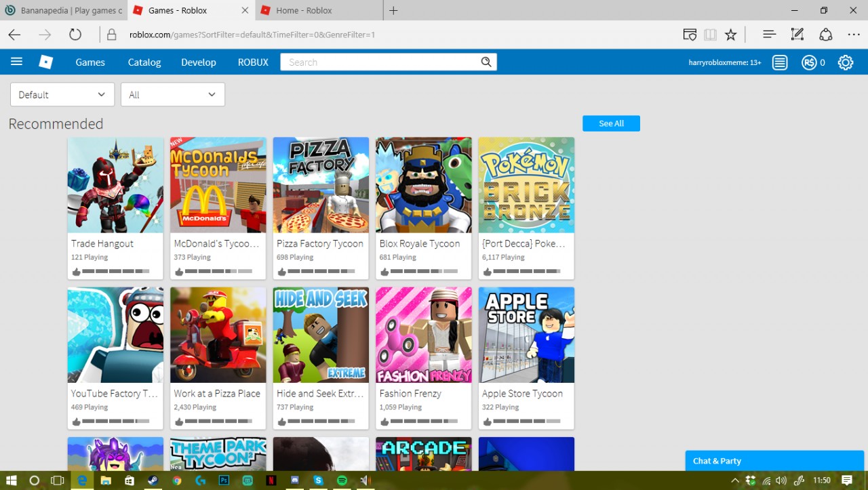Launch Photoshop from the taskbar

224,481
